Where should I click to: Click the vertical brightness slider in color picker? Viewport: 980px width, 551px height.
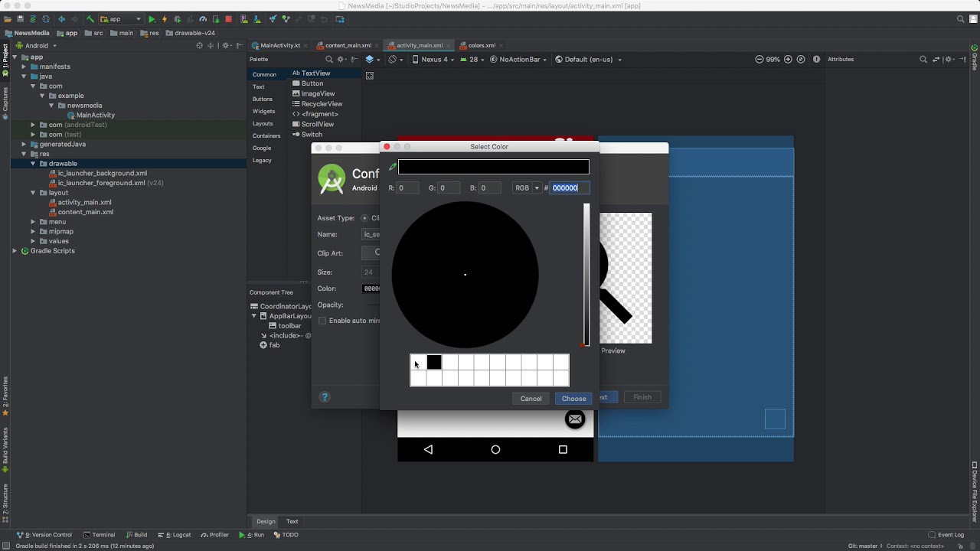pyautogui.click(x=586, y=274)
